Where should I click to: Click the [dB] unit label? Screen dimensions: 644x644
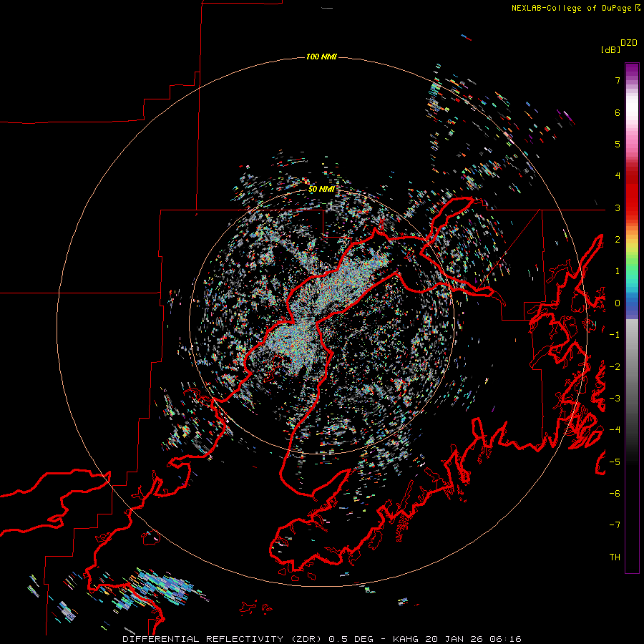(x=610, y=49)
